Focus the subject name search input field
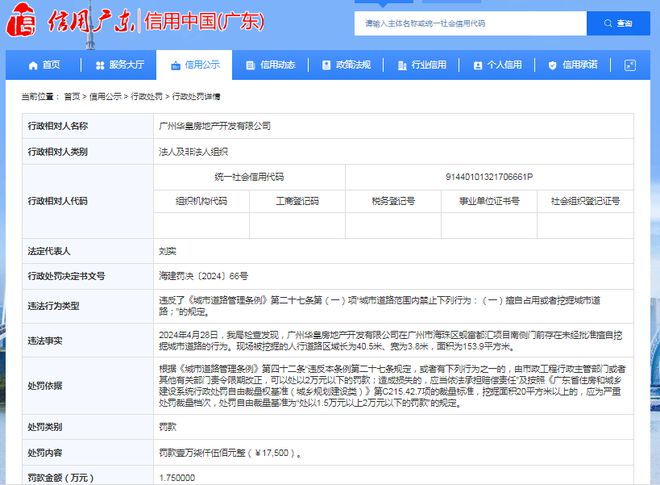 pos(470,23)
